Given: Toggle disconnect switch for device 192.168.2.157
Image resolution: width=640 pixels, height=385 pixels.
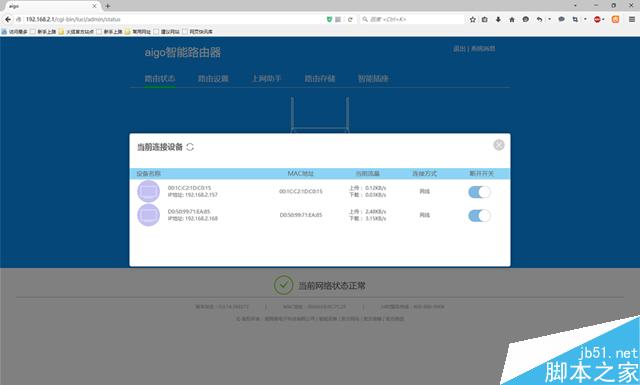Looking at the screenshot, I should point(479,192).
